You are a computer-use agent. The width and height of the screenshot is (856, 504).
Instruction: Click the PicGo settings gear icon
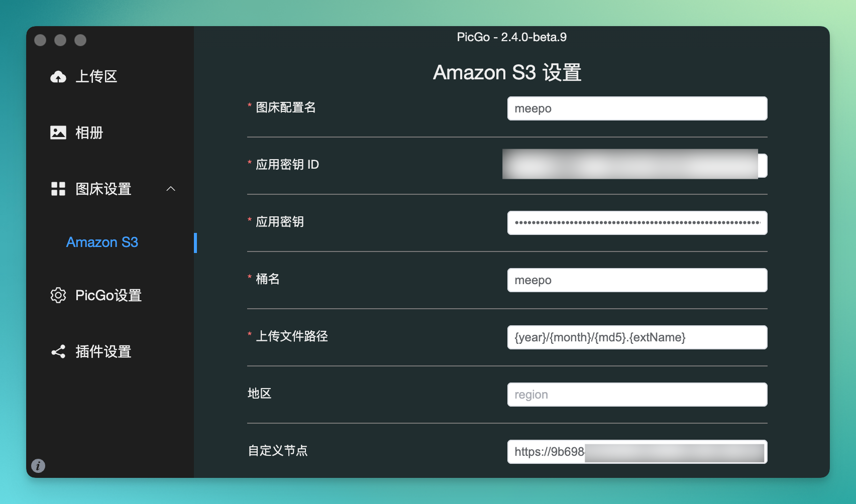click(58, 295)
